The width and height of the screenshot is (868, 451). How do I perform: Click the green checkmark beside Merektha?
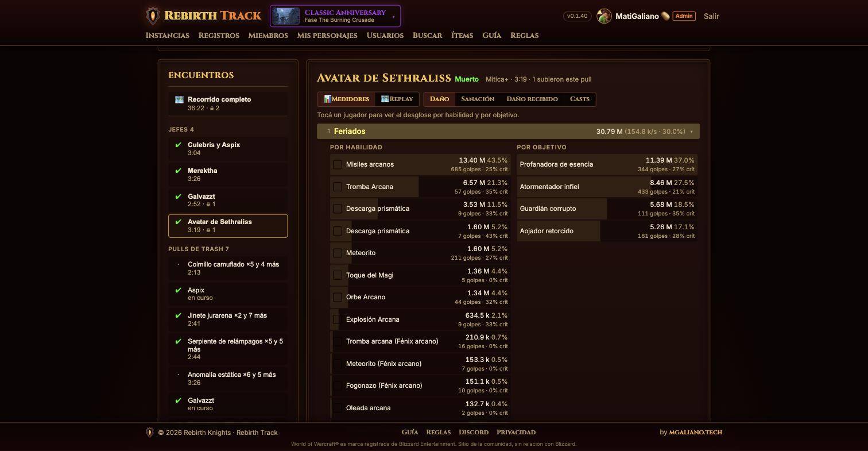[179, 171]
